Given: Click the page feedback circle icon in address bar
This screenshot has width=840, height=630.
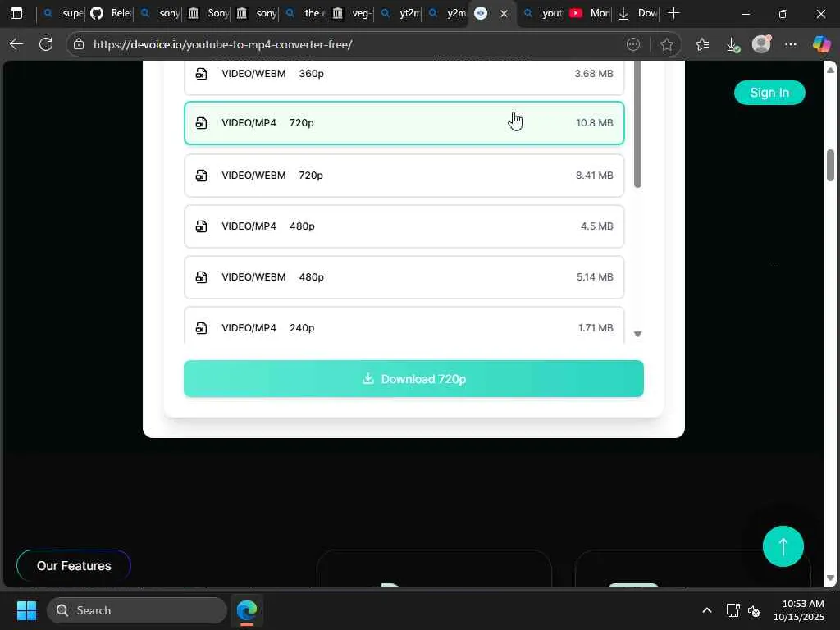Looking at the screenshot, I should point(633,44).
